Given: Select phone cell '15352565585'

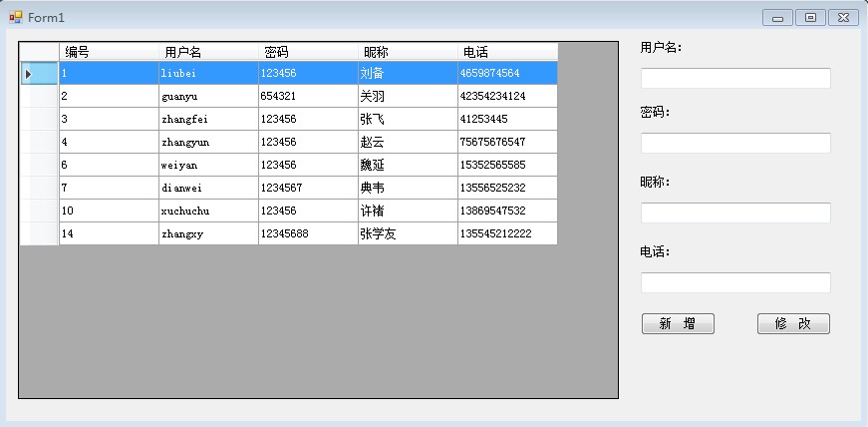Looking at the screenshot, I should coord(507,166).
